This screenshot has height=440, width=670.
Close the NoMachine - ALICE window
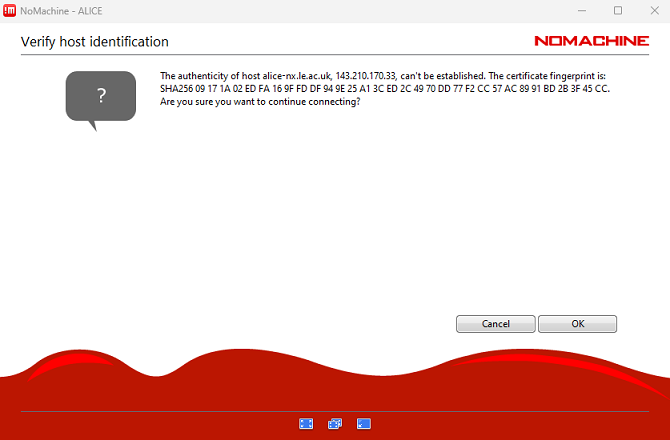coord(655,11)
